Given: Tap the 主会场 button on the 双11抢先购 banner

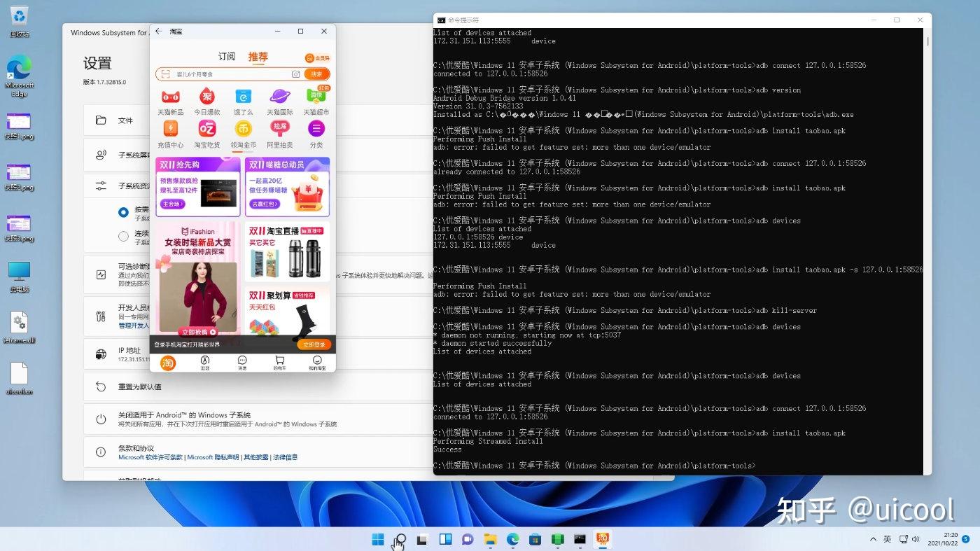Looking at the screenshot, I should [x=172, y=204].
